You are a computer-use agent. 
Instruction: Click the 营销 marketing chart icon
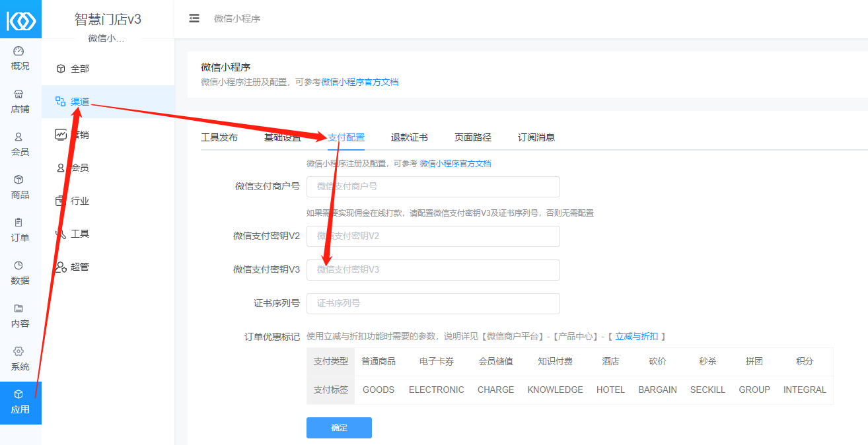61,135
